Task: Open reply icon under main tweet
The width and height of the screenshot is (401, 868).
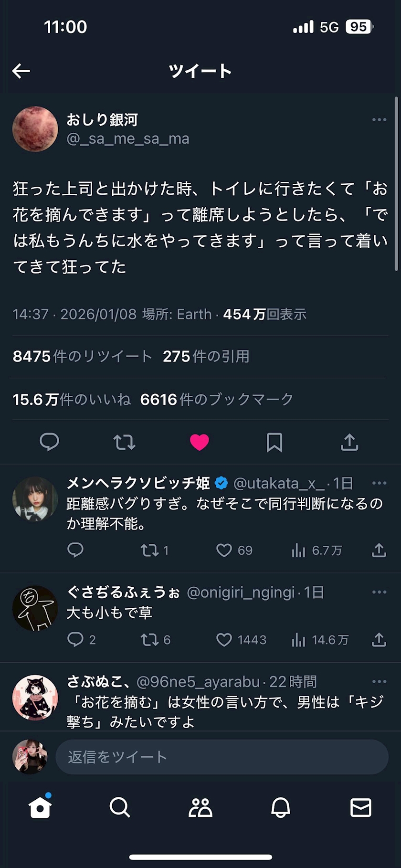Action: pyautogui.click(x=49, y=442)
